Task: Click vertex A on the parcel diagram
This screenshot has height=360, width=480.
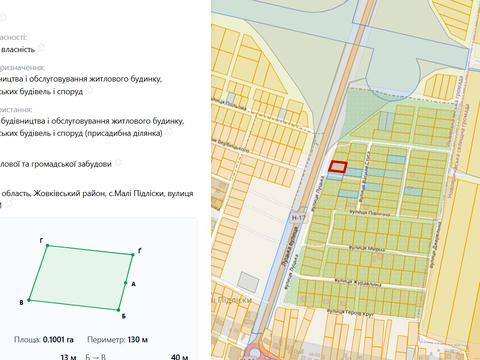Action: tap(126, 283)
